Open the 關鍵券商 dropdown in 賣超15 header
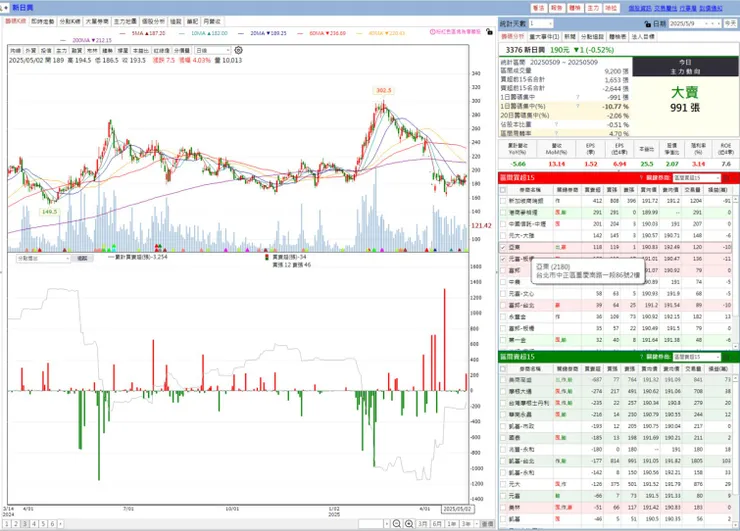 696,357
